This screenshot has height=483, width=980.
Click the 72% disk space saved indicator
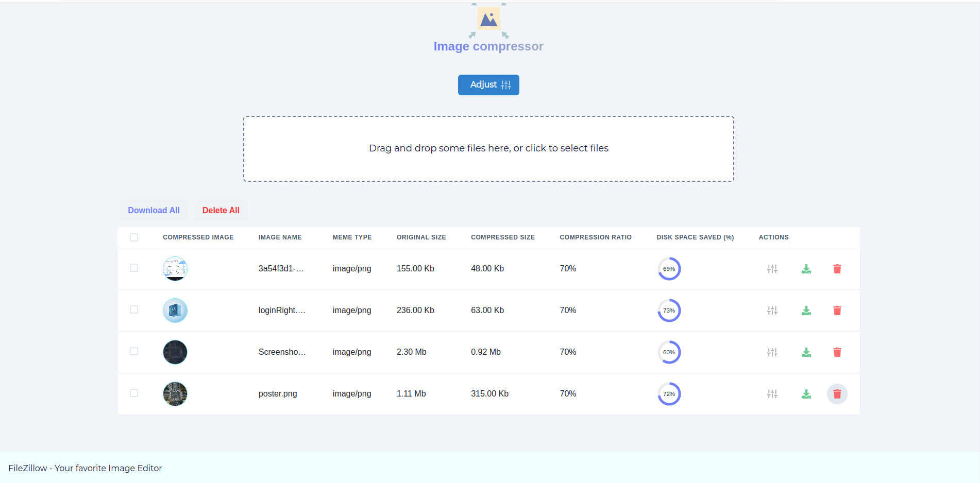pyautogui.click(x=669, y=393)
